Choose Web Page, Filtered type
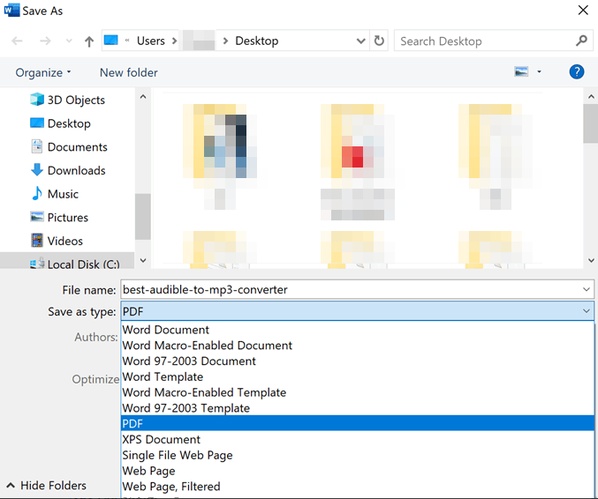This screenshot has height=499, width=598. (x=358, y=486)
